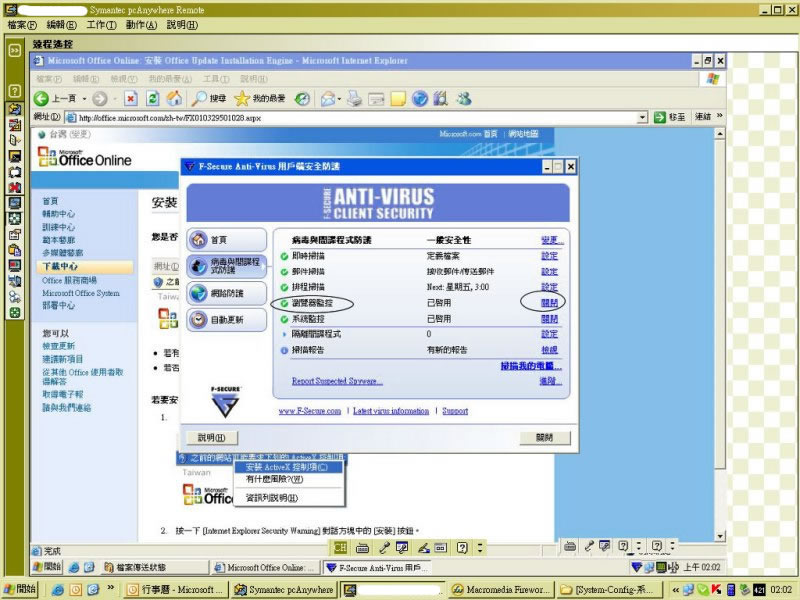Click the Forward arrow icon in Internet Explorer
800x600 pixels.
99,98
